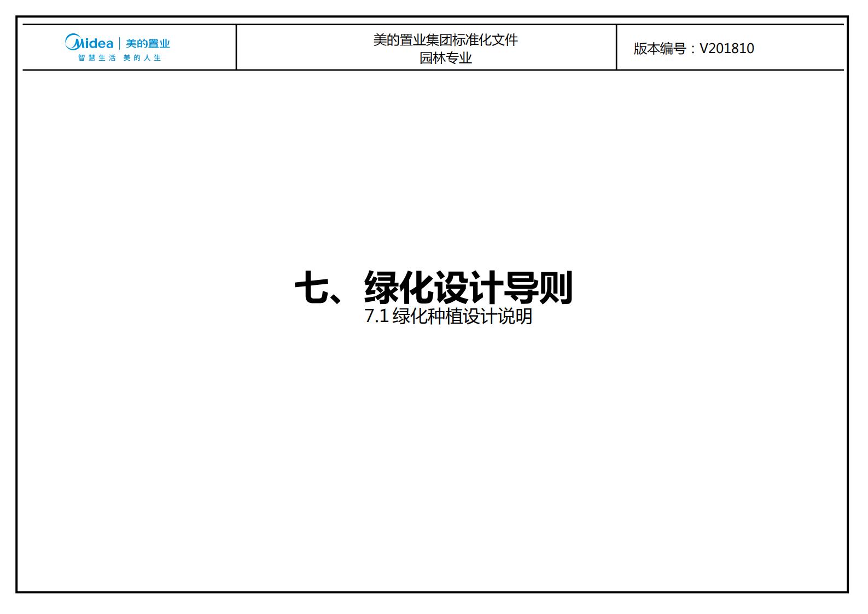The width and height of the screenshot is (868, 614).
Task: Click header line 美的置业集团标准化文件
Action: click(445, 40)
